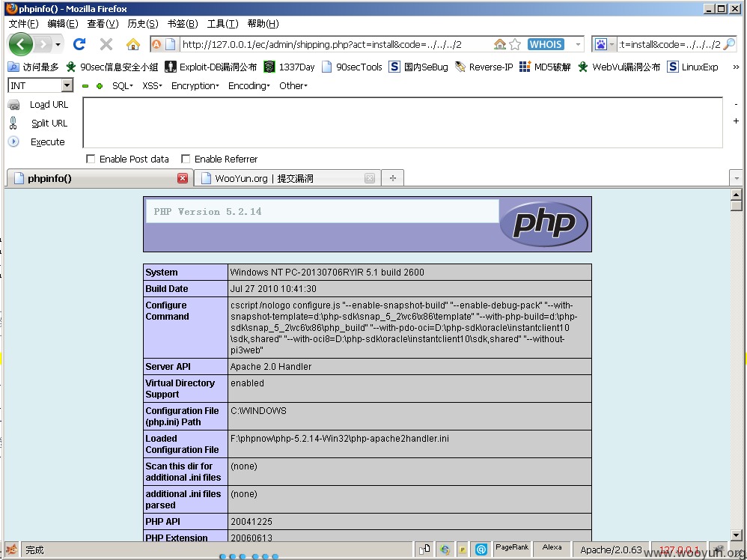Viewport: 747px width, 560px height.
Task: Bookmark this page with the star icon
Action: 515,44
